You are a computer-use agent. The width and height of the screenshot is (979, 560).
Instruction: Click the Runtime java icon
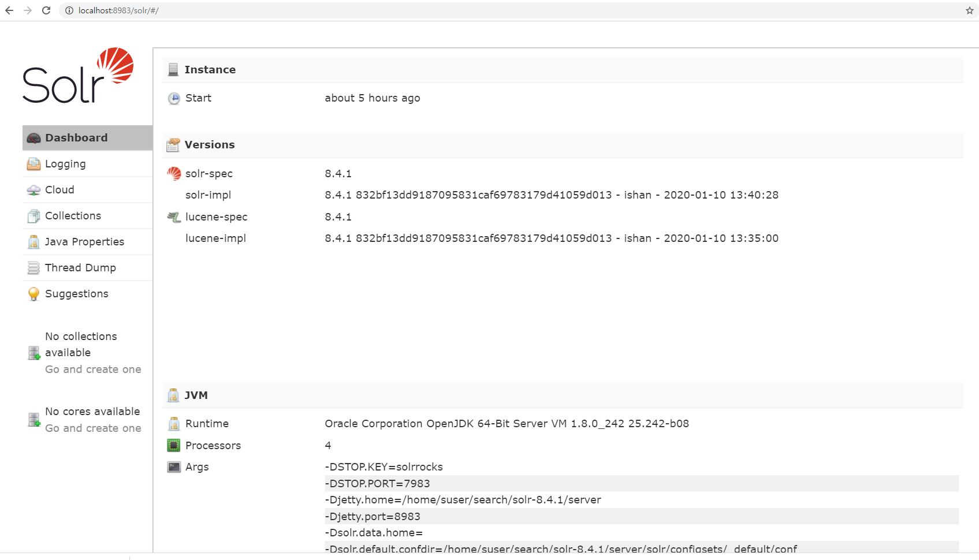tap(174, 424)
